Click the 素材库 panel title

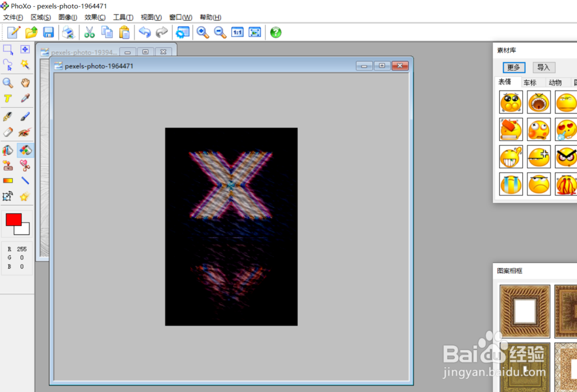507,50
